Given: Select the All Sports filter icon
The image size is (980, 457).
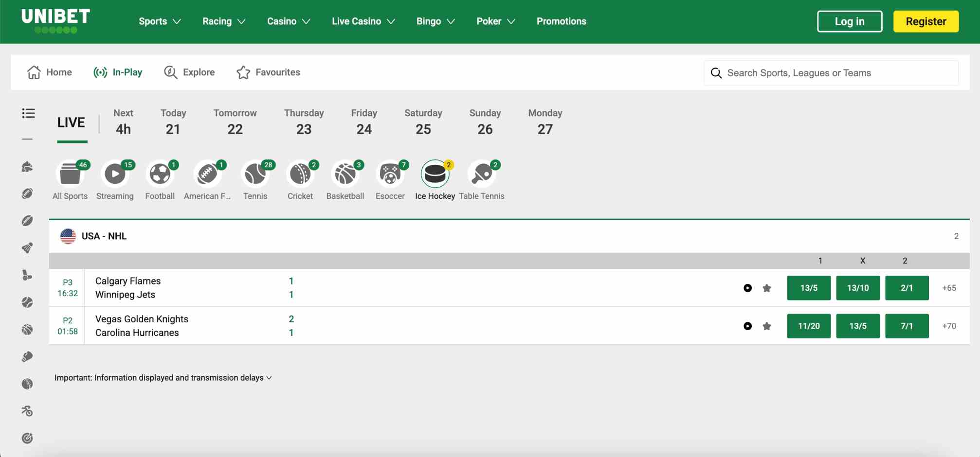Looking at the screenshot, I should pyautogui.click(x=70, y=174).
